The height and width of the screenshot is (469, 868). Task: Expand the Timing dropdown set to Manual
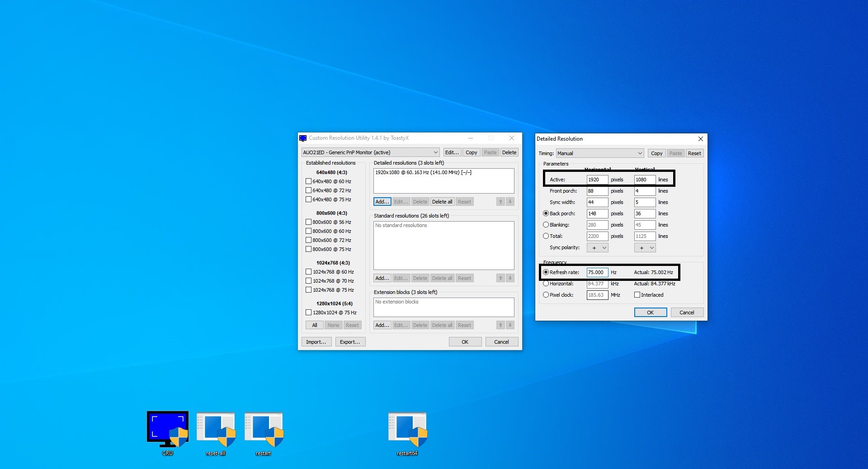599,153
